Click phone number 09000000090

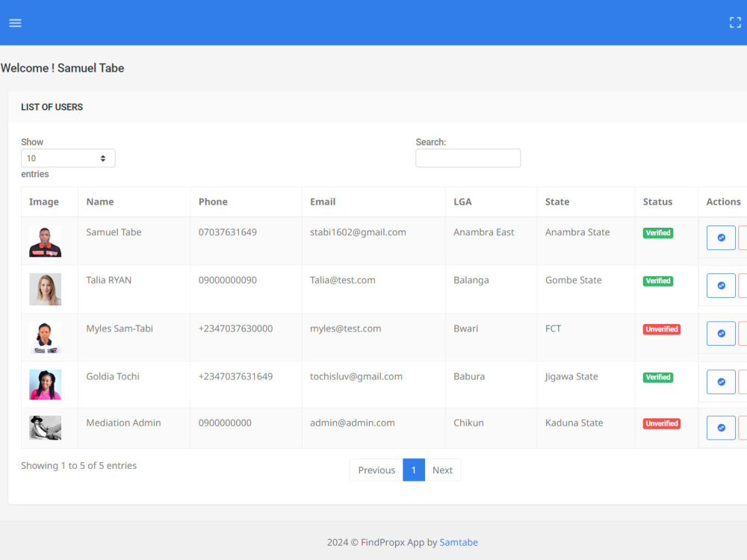pyautogui.click(x=227, y=281)
